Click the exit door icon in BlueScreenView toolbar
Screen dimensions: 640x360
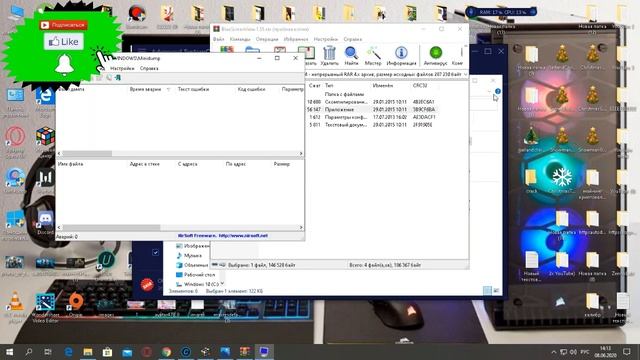click(118, 78)
